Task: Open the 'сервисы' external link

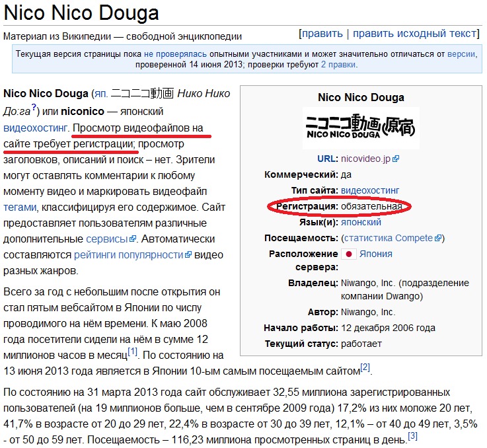Action: pyautogui.click(x=107, y=239)
